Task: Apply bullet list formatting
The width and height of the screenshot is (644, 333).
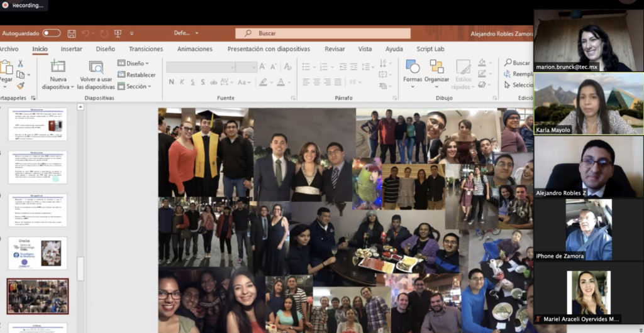Action: click(x=306, y=67)
